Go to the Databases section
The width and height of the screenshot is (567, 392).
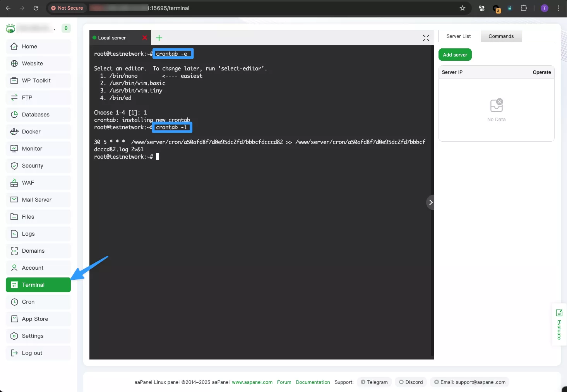(38, 115)
